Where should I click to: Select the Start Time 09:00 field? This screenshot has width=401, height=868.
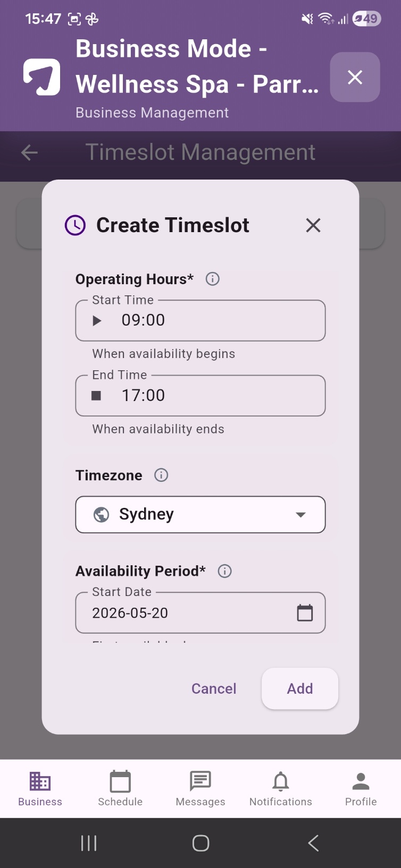click(200, 320)
